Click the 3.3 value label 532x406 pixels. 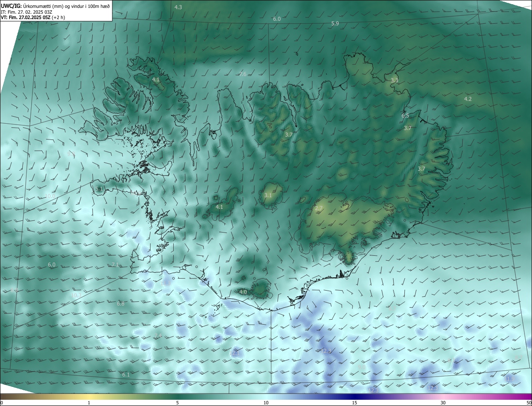coord(394,80)
